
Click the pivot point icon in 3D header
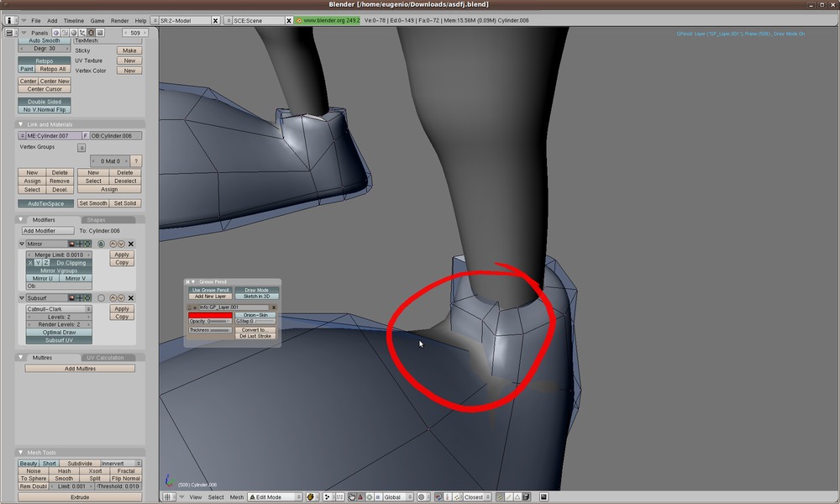click(x=328, y=497)
